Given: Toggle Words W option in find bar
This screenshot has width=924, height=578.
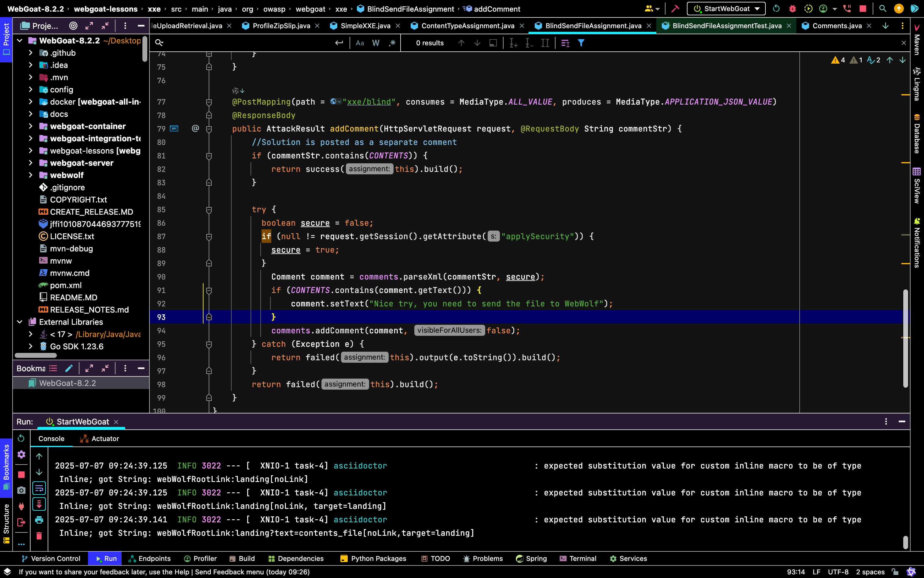Looking at the screenshot, I should 376,43.
